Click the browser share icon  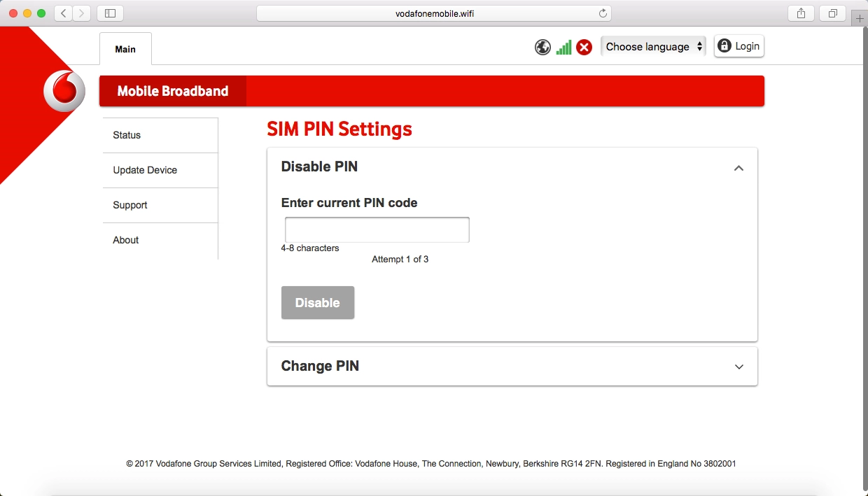(800, 12)
